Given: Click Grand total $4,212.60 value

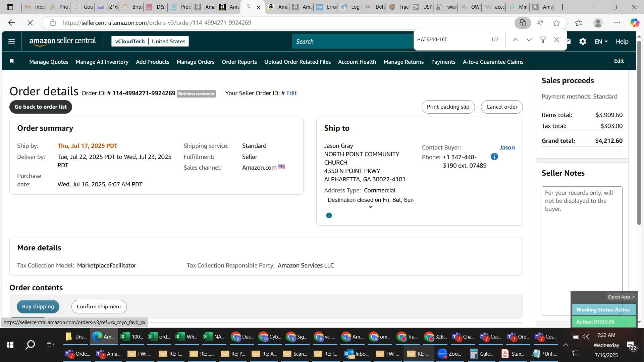Looking at the screenshot, I should point(608,141).
